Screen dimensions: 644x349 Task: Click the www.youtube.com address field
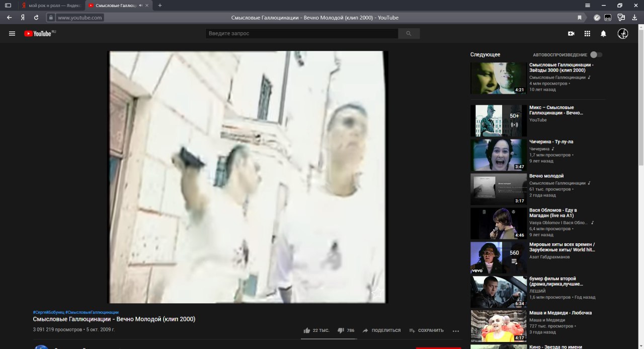point(80,17)
